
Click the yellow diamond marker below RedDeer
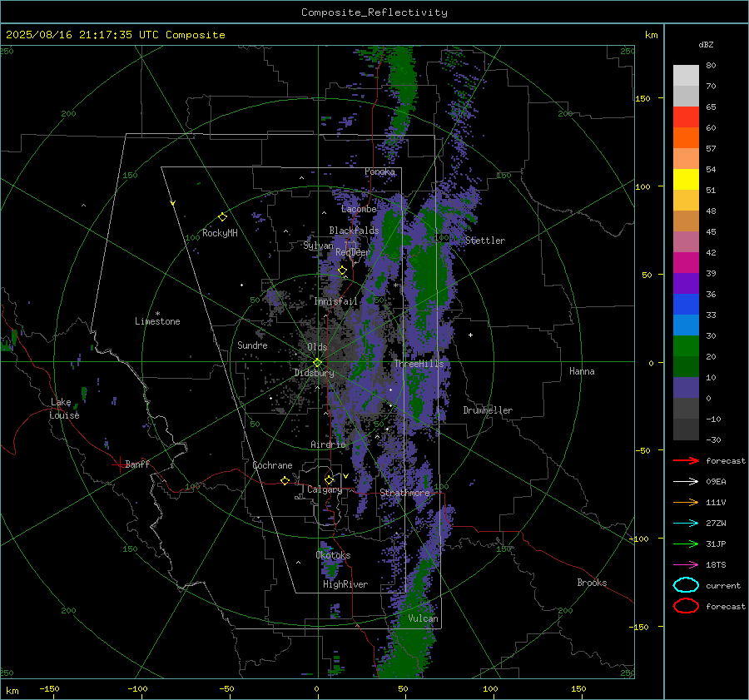tap(342, 271)
